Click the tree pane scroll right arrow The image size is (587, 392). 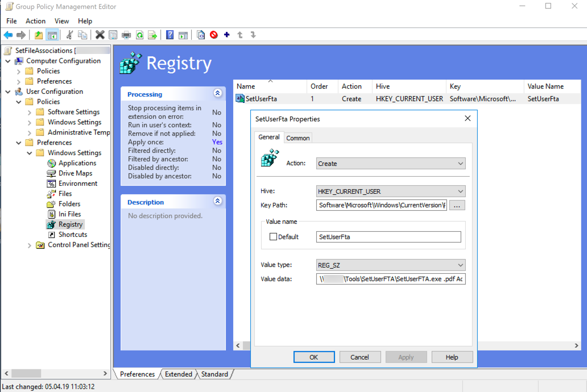(105, 373)
